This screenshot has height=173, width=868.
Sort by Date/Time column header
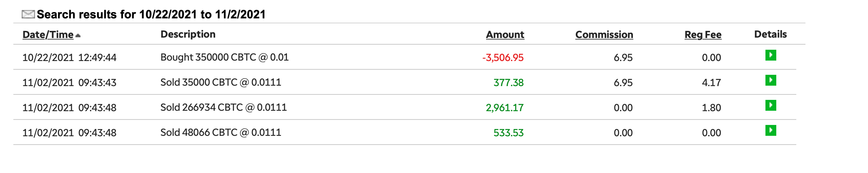[48, 35]
